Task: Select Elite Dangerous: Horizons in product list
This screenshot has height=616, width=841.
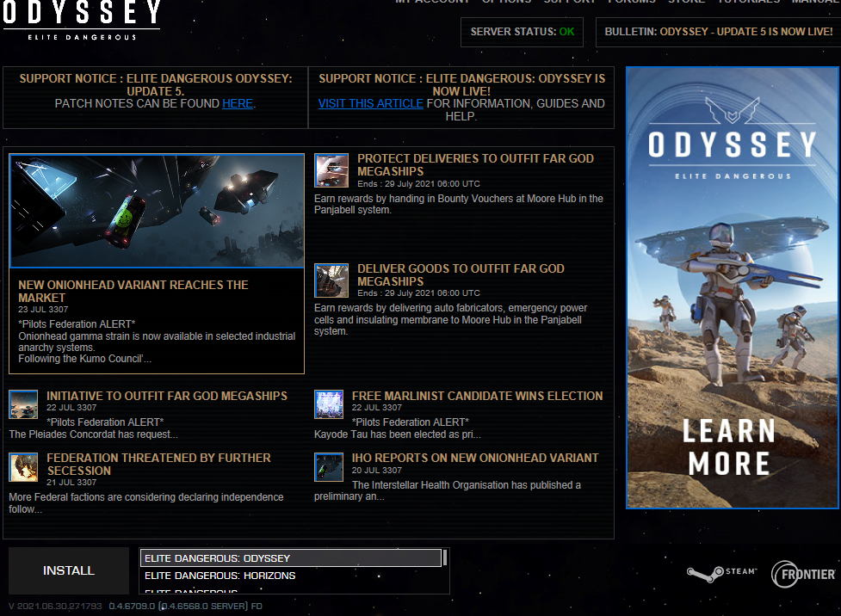Action: click(x=291, y=576)
